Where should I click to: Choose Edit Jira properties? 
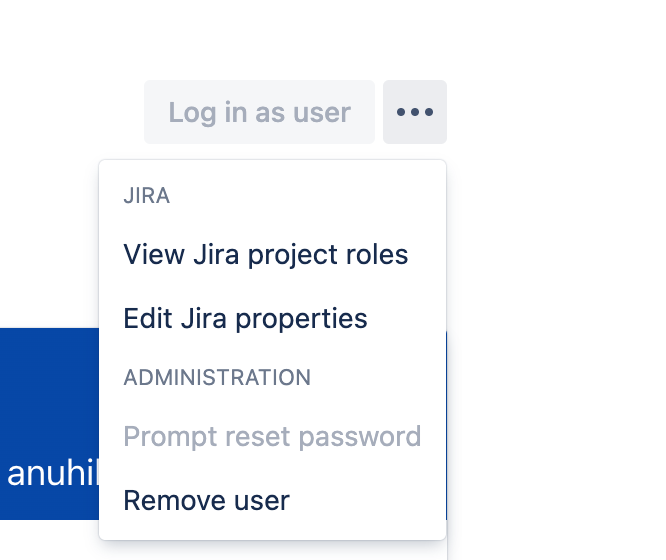(272, 318)
